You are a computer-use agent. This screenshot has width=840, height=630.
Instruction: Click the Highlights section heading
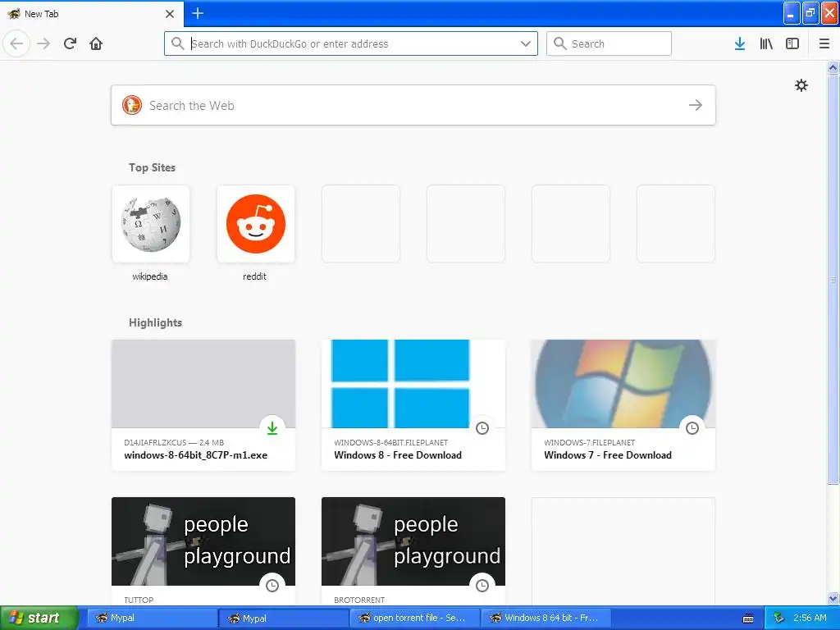155,322
